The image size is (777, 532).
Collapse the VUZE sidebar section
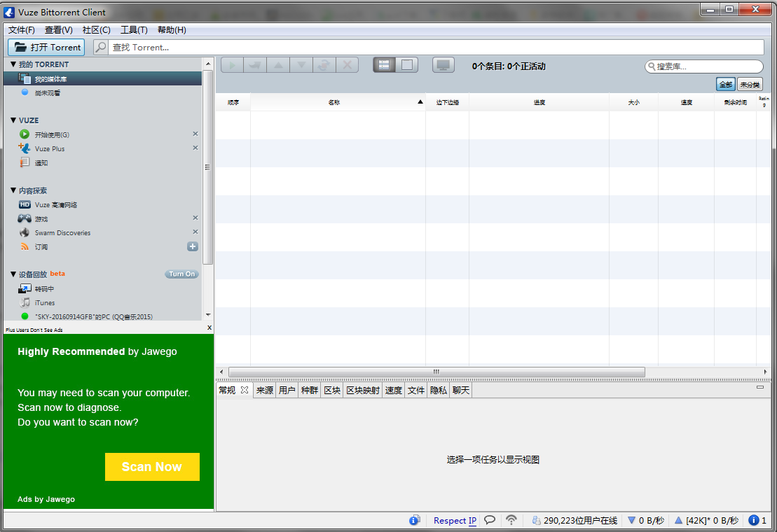pyautogui.click(x=13, y=120)
